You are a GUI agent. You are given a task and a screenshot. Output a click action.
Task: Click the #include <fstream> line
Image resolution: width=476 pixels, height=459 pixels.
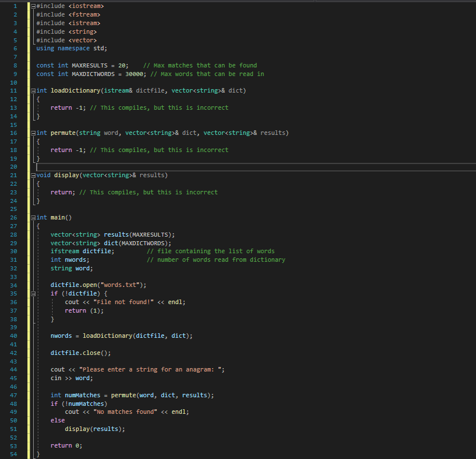pos(68,14)
